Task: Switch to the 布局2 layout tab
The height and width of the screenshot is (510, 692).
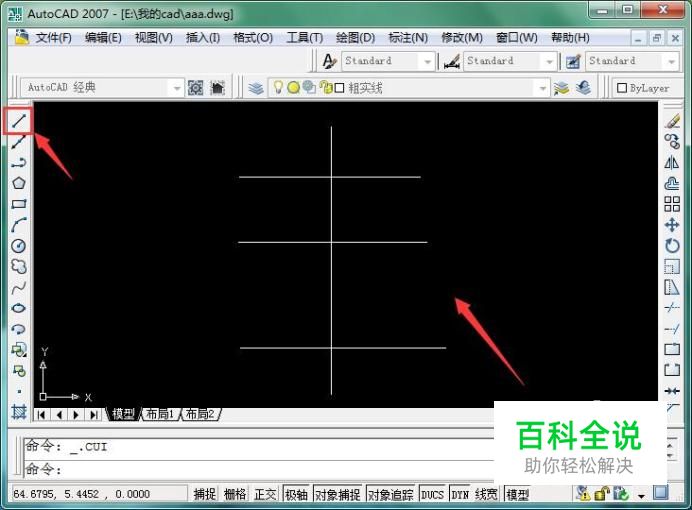Action: click(199, 414)
